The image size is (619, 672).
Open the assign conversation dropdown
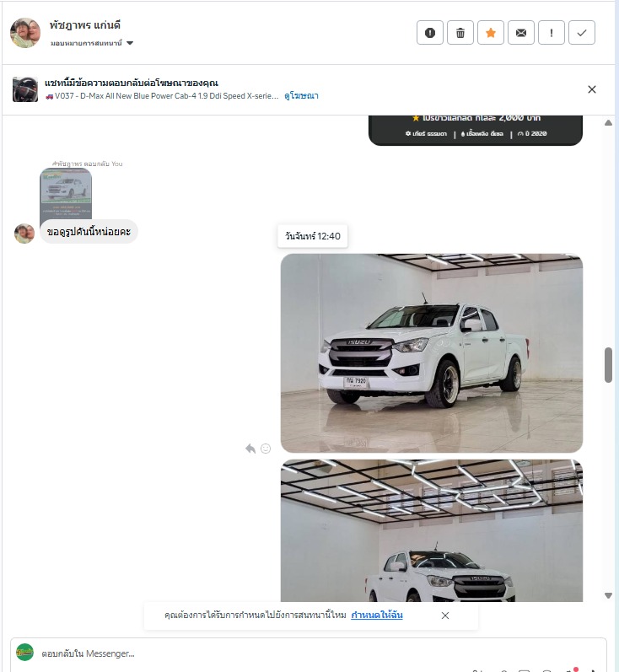(x=92, y=43)
